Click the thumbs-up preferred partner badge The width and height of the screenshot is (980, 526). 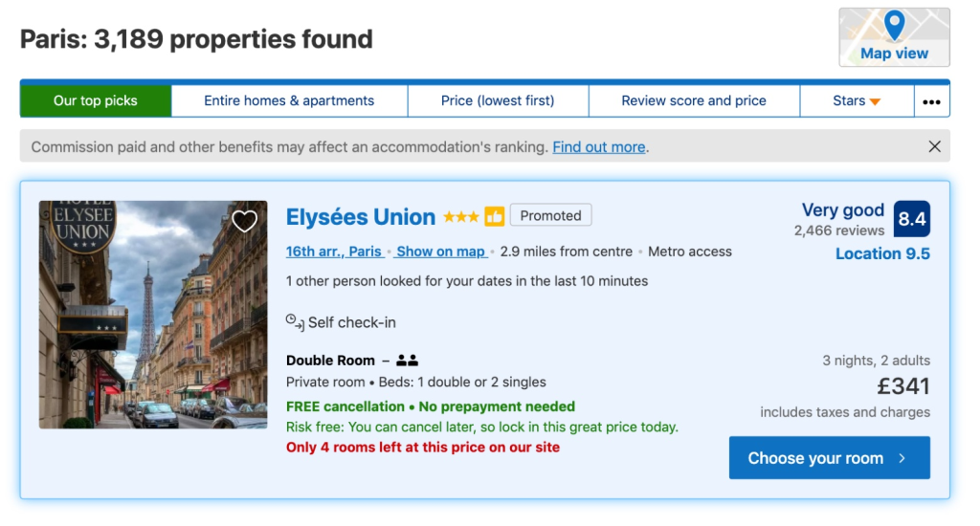pyautogui.click(x=495, y=216)
